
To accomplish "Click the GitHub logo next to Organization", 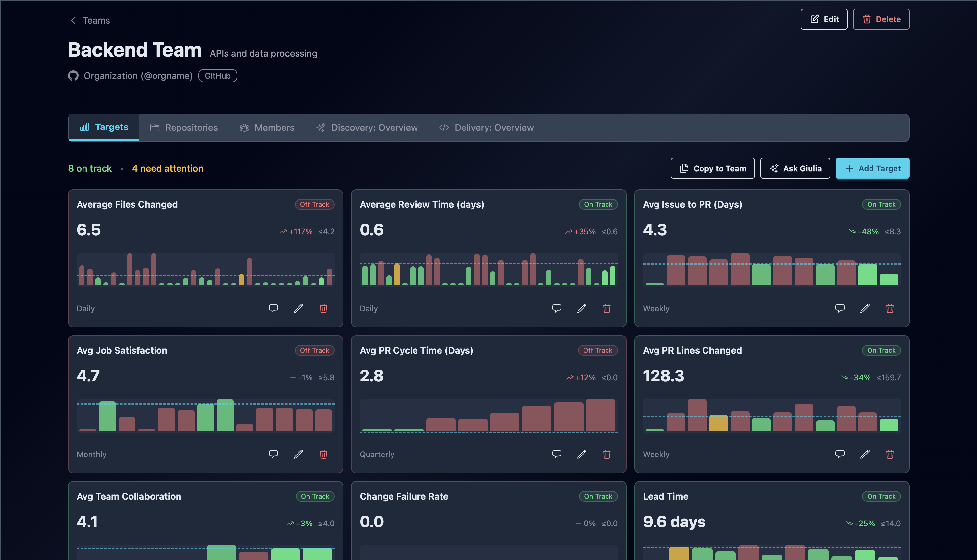I will pyautogui.click(x=73, y=75).
